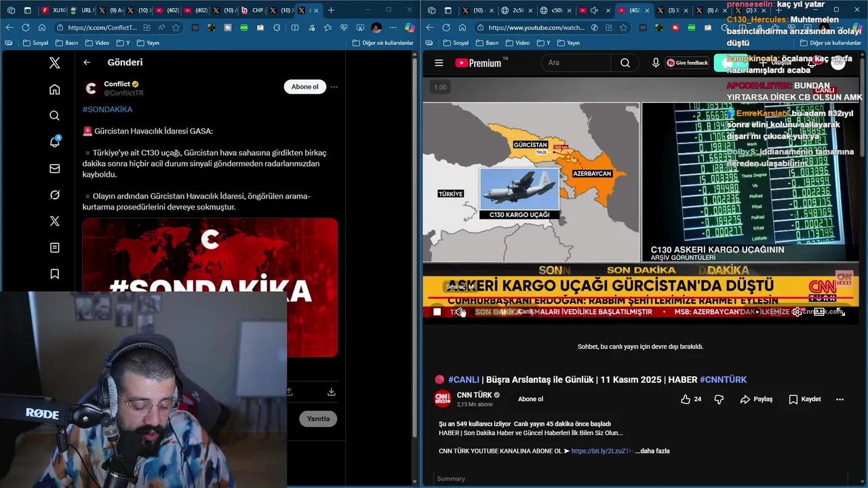868x488 pixels.
Task: Open the post's three-dot more menu
Action: point(334,87)
